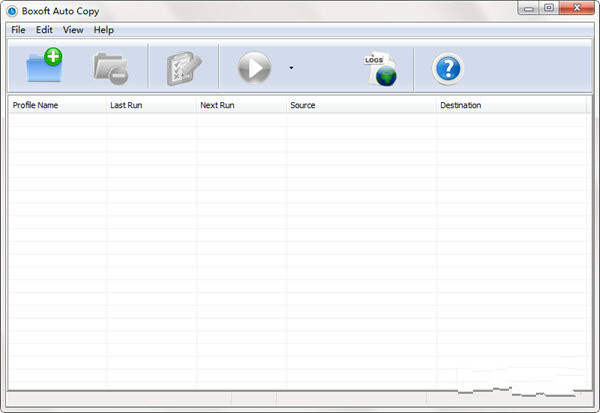The image size is (600, 413).
Task: Close the Boxoft Auto Copy window
Action: click(x=577, y=8)
